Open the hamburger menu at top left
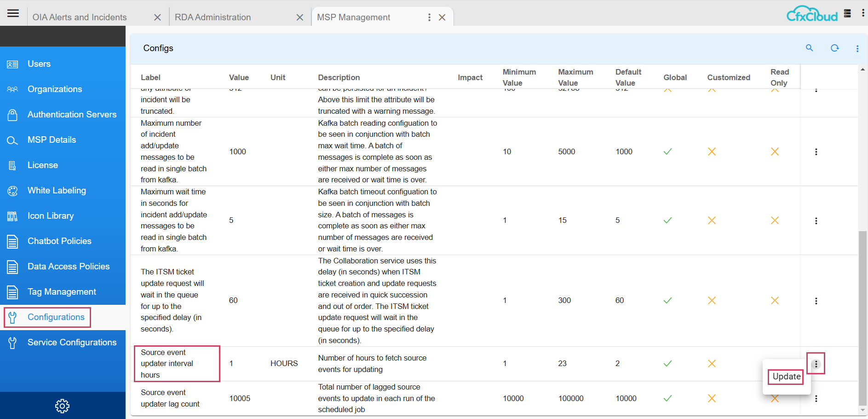This screenshot has height=419, width=868. click(13, 13)
